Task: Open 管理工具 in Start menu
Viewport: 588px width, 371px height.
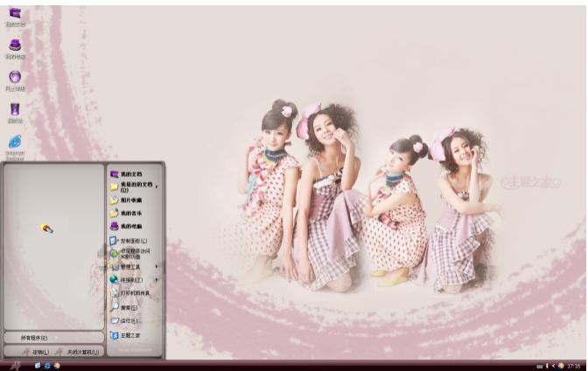Action: (125, 267)
